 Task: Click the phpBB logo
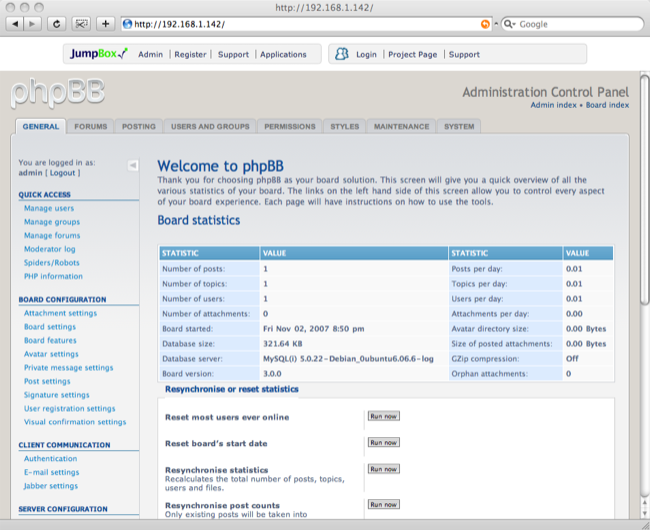[x=58, y=92]
